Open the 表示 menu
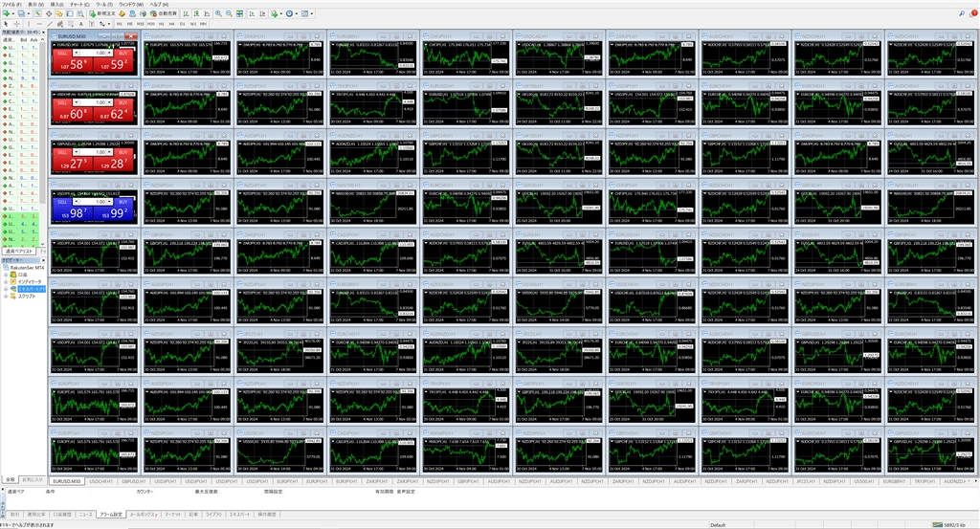 [36, 5]
